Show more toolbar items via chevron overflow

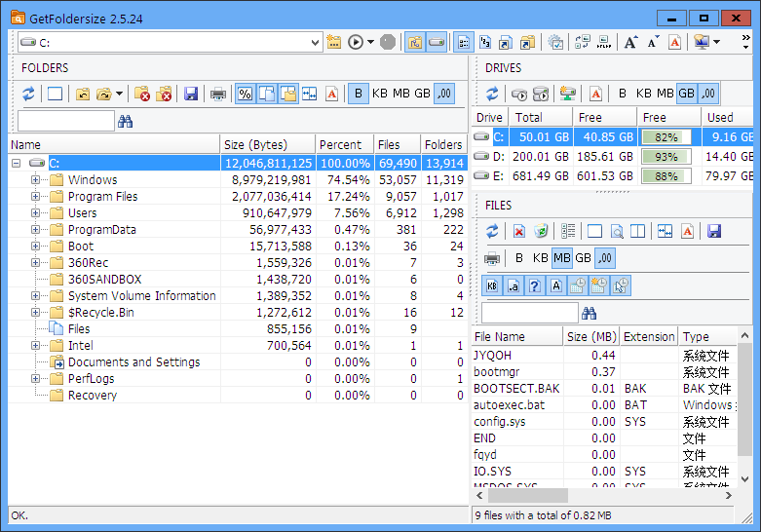(746, 42)
